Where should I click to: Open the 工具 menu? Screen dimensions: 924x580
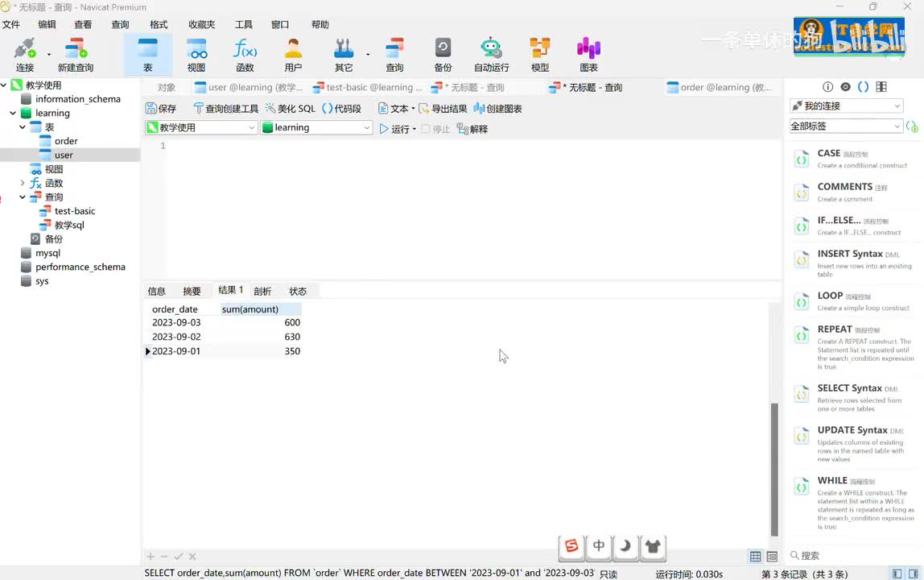[243, 24]
